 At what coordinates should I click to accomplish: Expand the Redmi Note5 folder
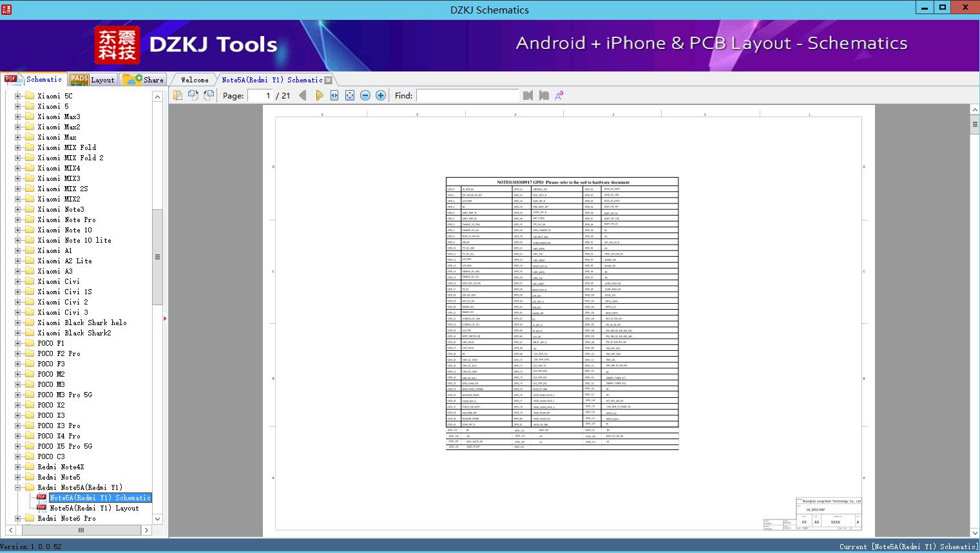pyautogui.click(x=18, y=477)
